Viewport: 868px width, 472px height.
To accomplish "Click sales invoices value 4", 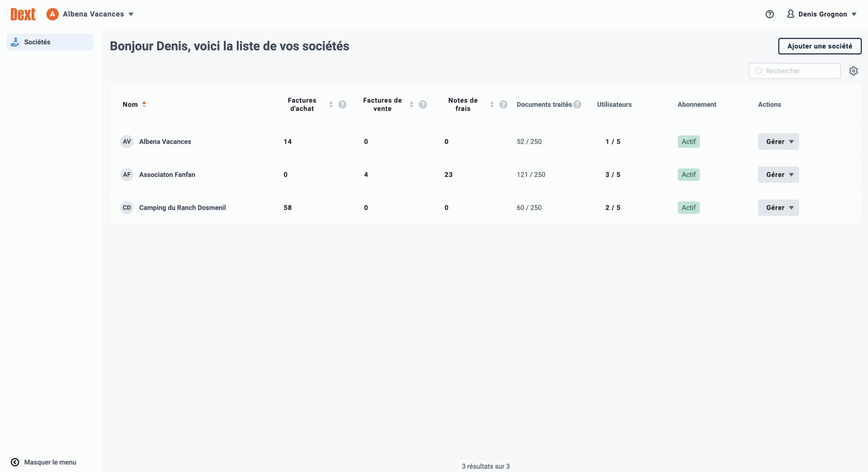I will (366, 175).
